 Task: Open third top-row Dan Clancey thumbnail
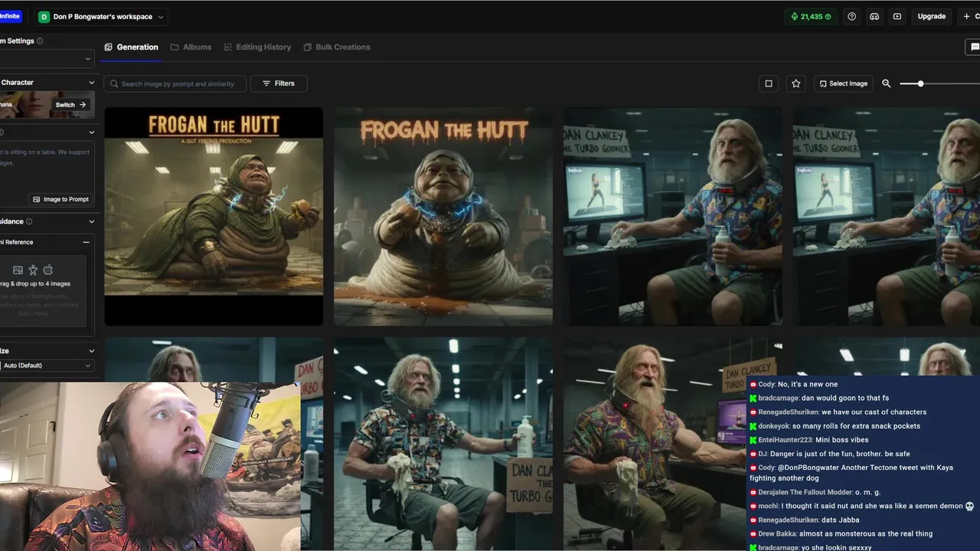[x=673, y=216]
